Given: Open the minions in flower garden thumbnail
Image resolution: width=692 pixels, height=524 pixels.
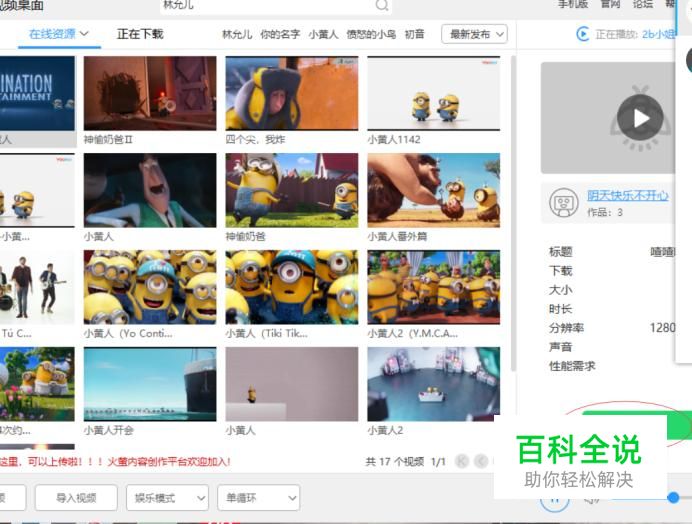Looking at the screenshot, I should tap(38, 384).
